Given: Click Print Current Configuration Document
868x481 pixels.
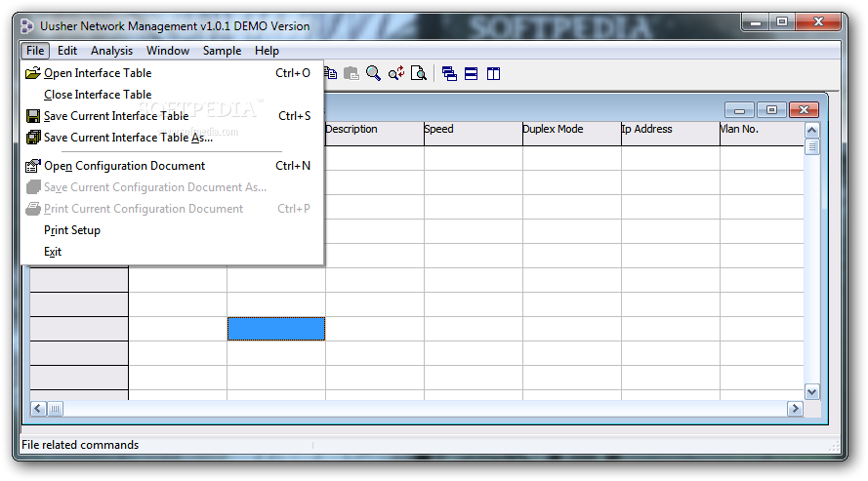Looking at the screenshot, I should click(172, 209).
